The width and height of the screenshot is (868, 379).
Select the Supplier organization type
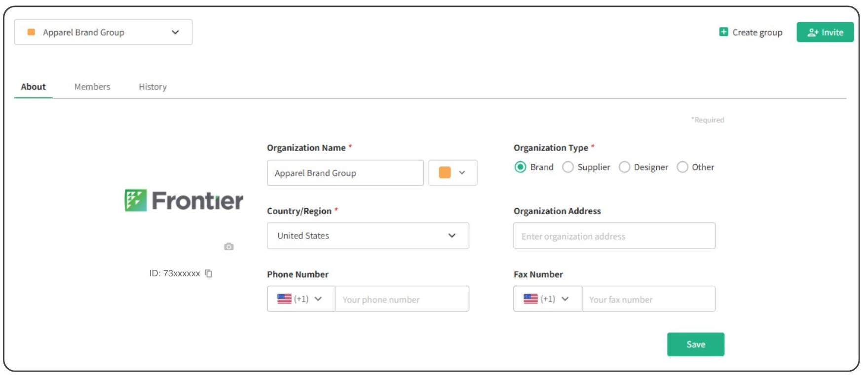coord(568,167)
